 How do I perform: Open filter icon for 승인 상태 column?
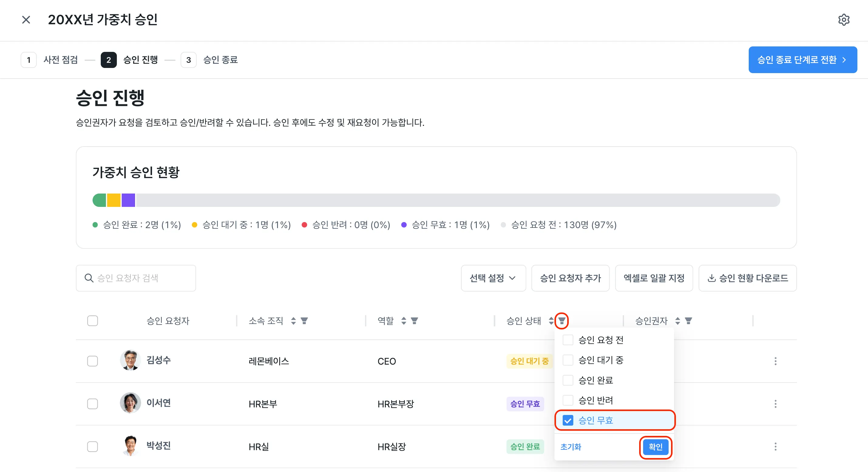pos(562,321)
